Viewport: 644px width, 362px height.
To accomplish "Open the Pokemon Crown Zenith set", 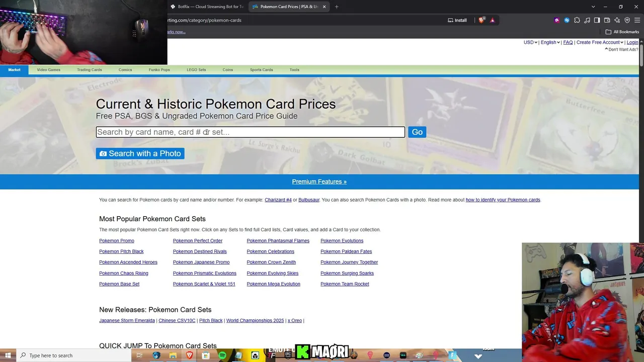I will coord(271,262).
